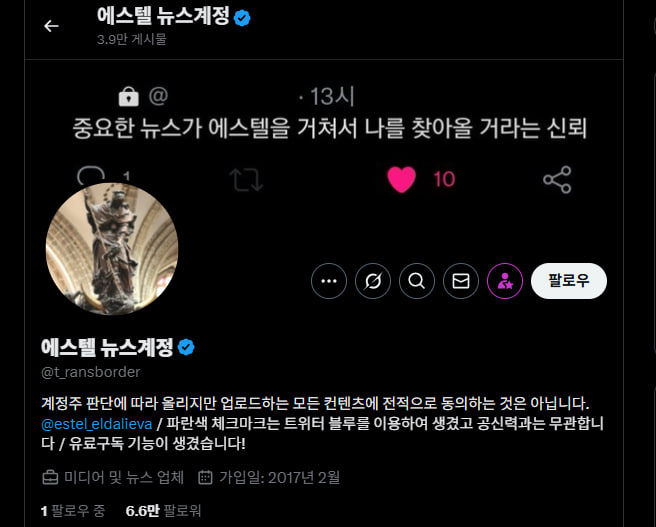Click the 팔로우 follow button
The width and height of the screenshot is (656, 527).
point(569,281)
